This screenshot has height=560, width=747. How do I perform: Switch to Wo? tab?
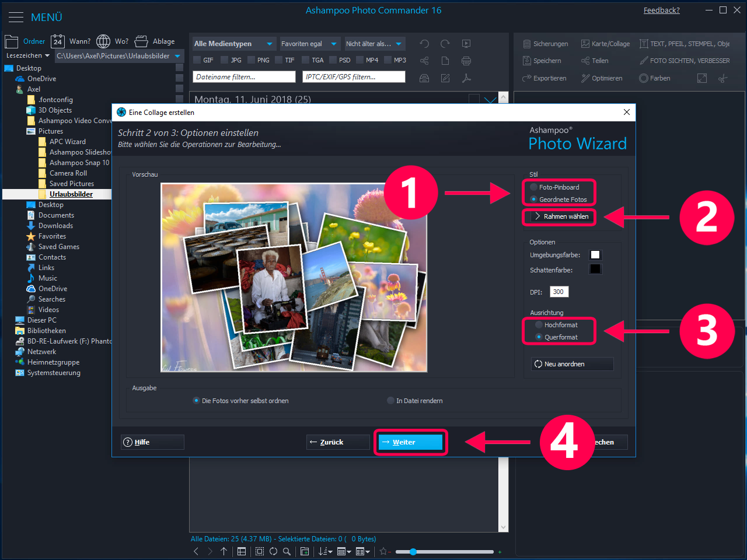click(112, 41)
